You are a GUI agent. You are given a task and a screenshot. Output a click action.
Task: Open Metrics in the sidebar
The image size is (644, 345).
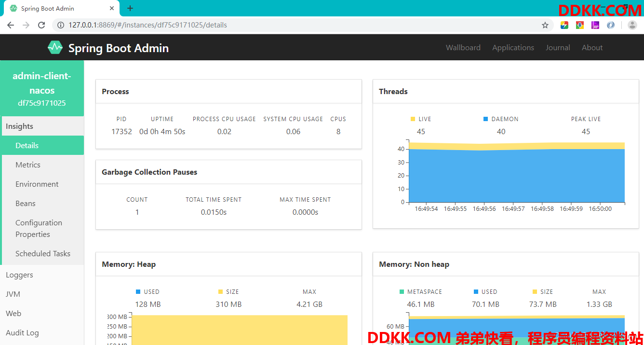(x=43, y=165)
